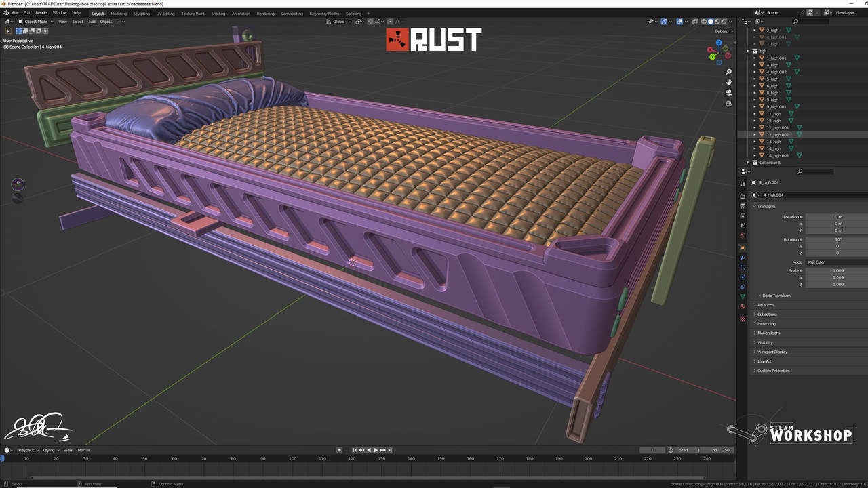Image resolution: width=868 pixels, height=488 pixels.
Task: Click the Rotation X 90° value field
Action: [837, 239]
